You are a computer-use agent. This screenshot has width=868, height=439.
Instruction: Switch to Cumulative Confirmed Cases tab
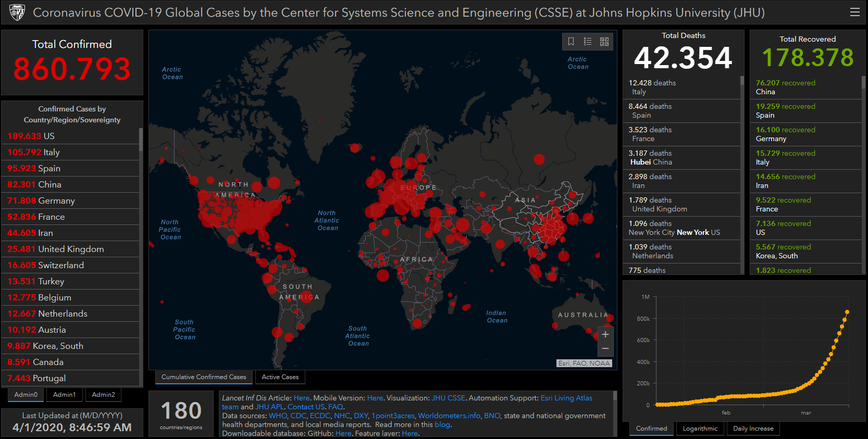(204, 377)
